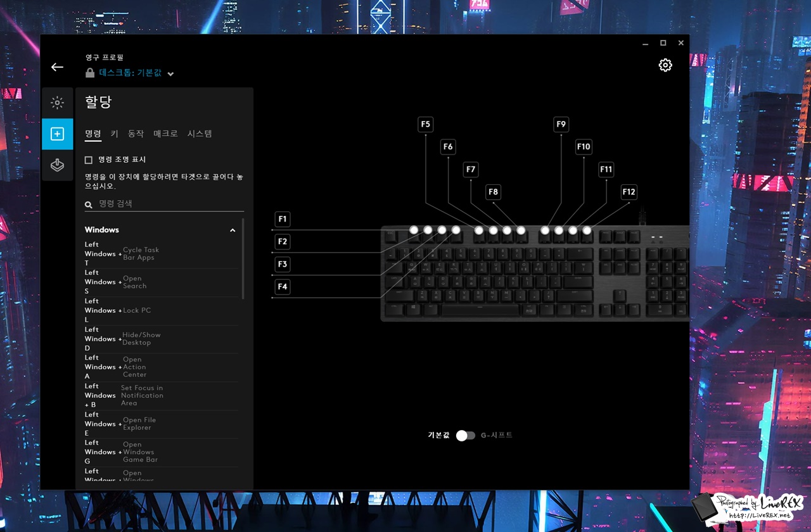Select Open Action Center command
The width and height of the screenshot is (811, 532).
162,367
